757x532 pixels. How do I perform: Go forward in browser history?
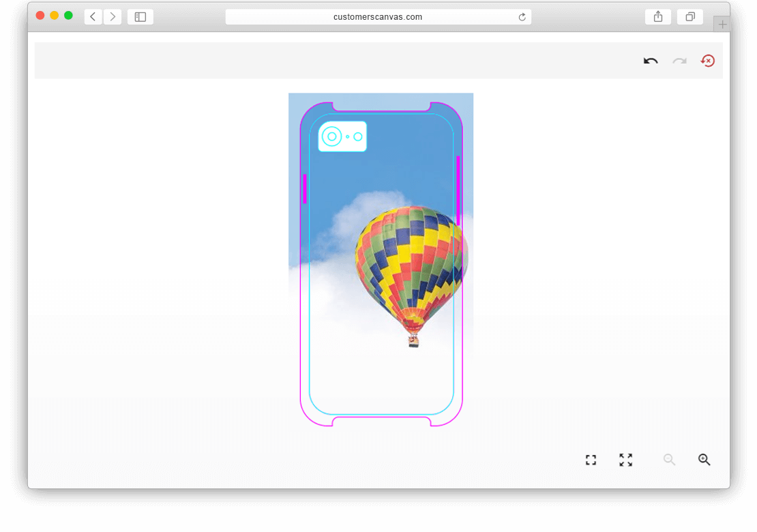113,16
